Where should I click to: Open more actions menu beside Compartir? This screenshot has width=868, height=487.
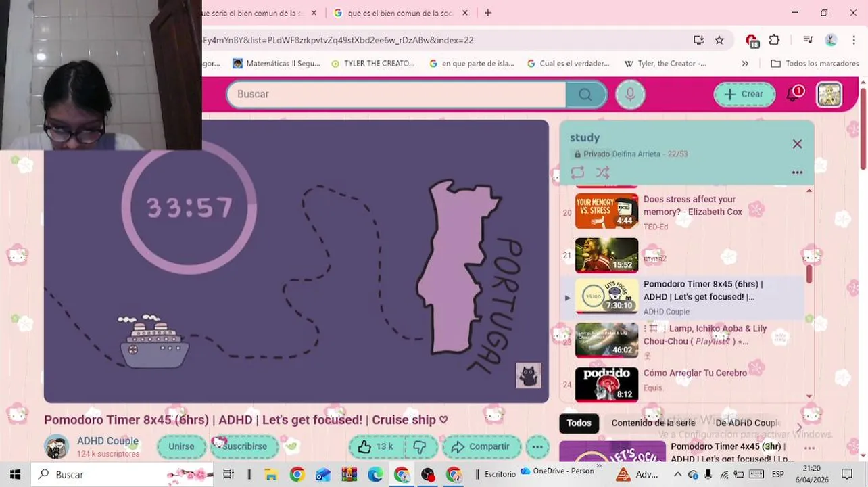(x=537, y=446)
